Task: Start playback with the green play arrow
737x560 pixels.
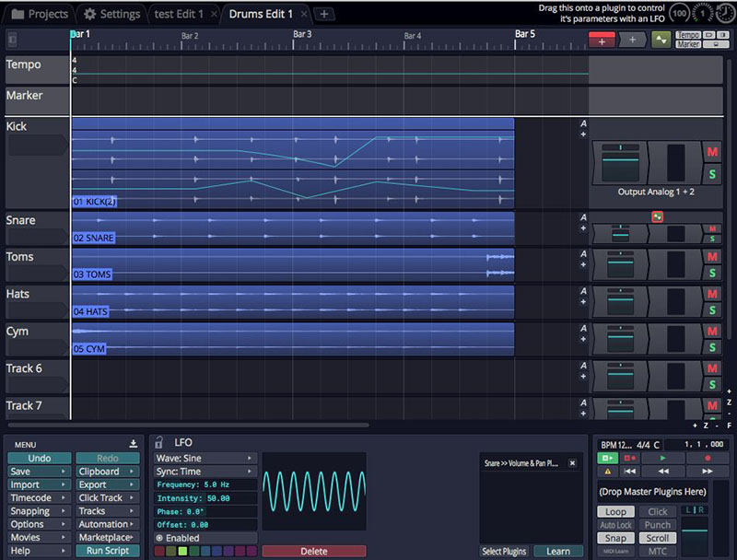Action: 662,458
